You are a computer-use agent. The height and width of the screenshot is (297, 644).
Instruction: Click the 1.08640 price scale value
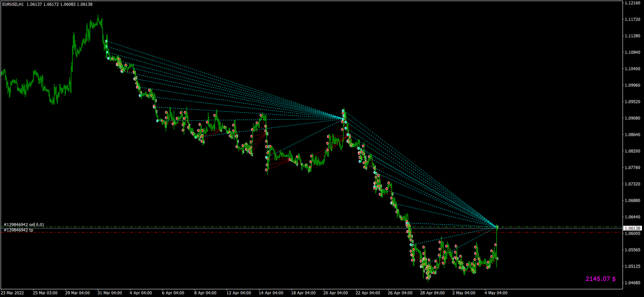click(x=632, y=135)
